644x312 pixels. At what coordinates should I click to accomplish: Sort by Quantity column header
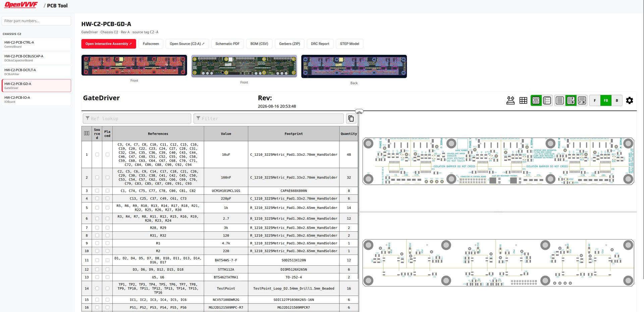[x=349, y=134]
